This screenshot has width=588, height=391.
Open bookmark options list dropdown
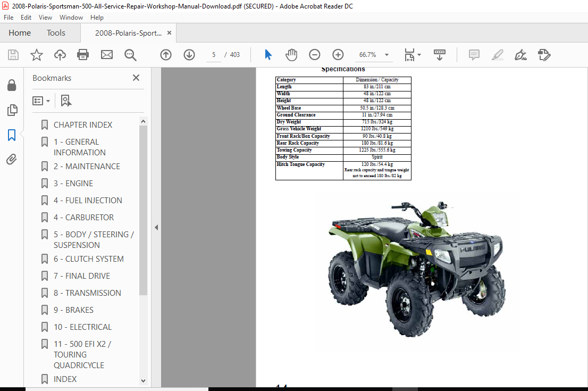(41, 101)
